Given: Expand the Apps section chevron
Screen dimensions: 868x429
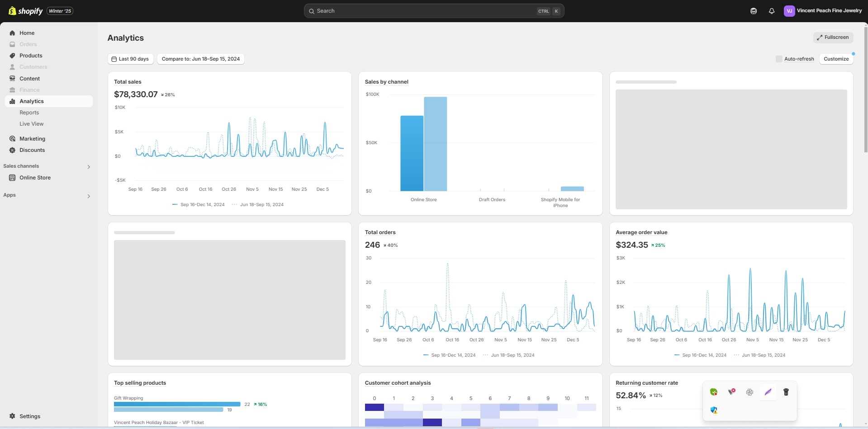Looking at the screenshot, I should point(89,196).
